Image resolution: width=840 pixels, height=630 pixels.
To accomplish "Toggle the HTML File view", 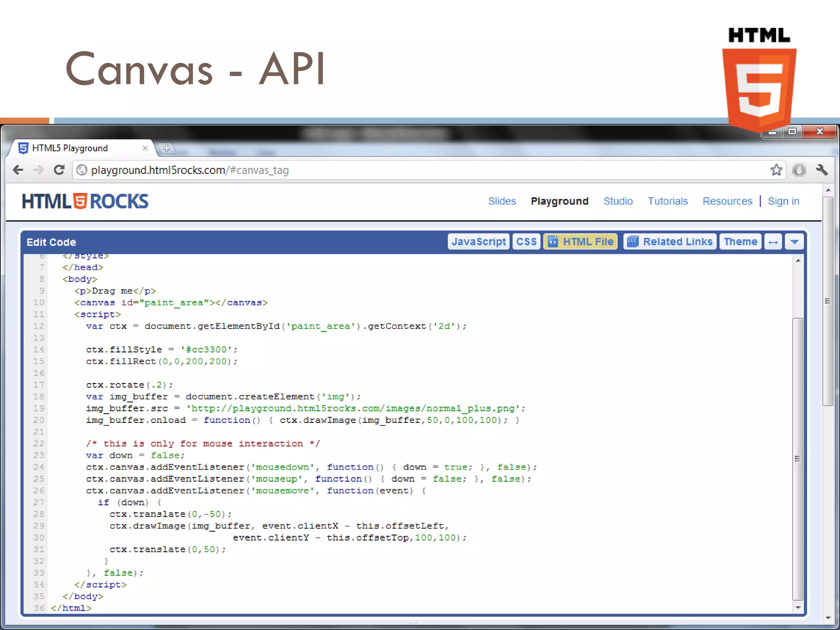I will click(580, 242).
